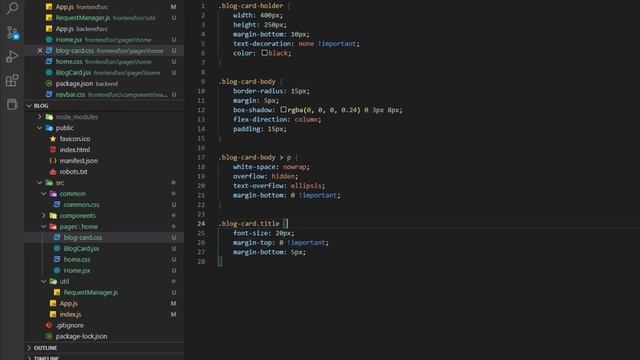640x360 pixels.
Task: Open Home.jsx in open editors list
Action: (104, 40)
